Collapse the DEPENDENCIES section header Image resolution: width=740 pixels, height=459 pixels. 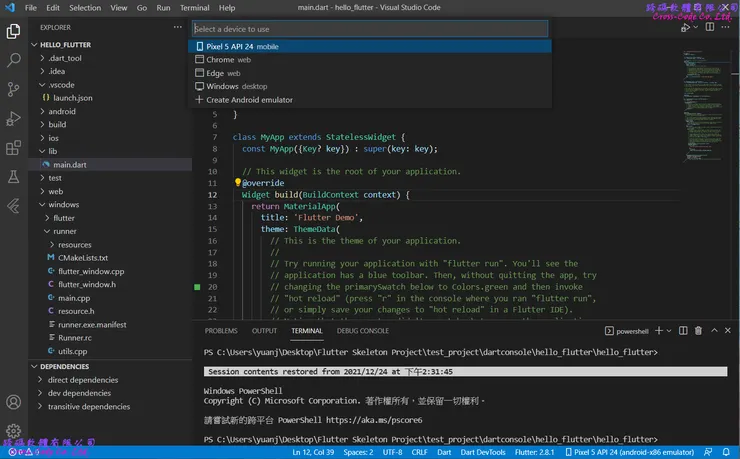[64, 367]
